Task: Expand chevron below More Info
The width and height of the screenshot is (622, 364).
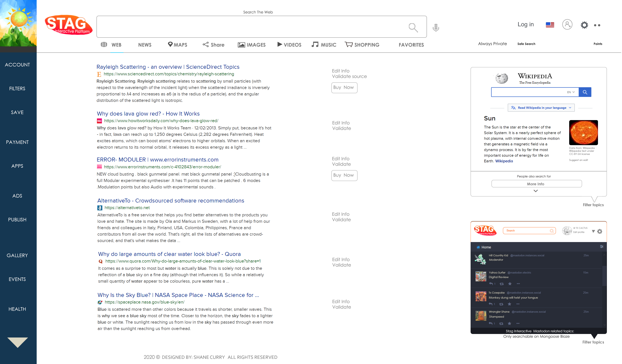Action: (x=535, y=191)
